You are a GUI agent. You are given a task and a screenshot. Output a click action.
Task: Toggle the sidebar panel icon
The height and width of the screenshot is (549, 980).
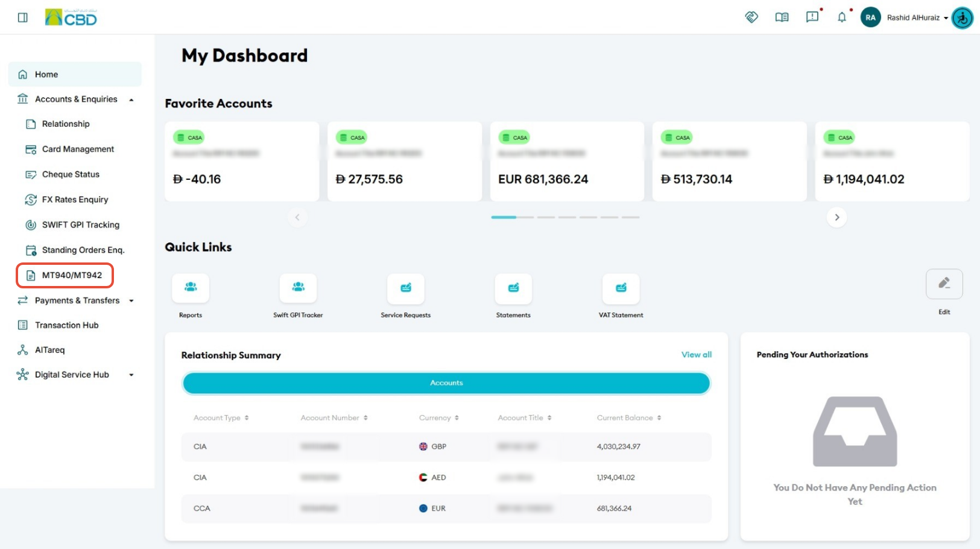[23, 17]
